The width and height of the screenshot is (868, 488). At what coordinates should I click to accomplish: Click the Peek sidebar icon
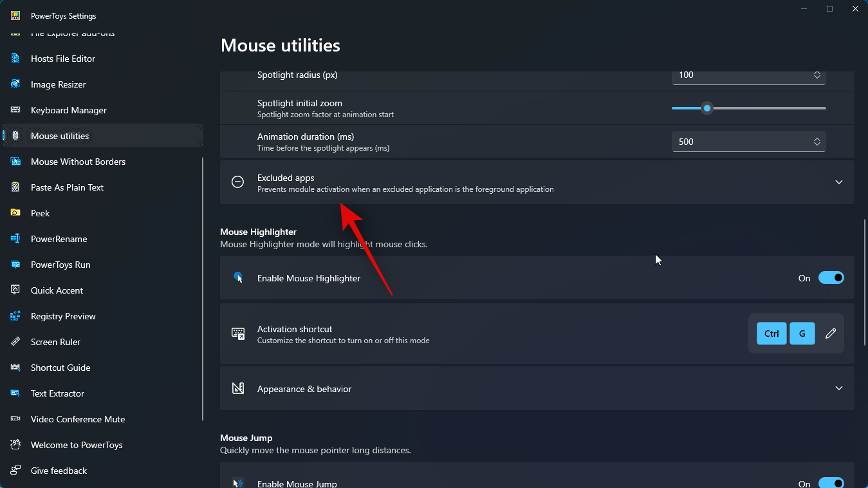[15, 213]
